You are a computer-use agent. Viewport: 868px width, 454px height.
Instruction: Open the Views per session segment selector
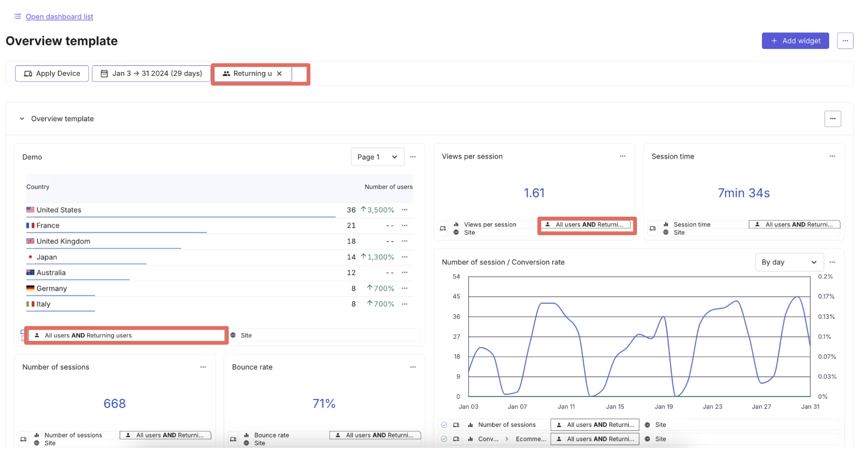(586, 224)
